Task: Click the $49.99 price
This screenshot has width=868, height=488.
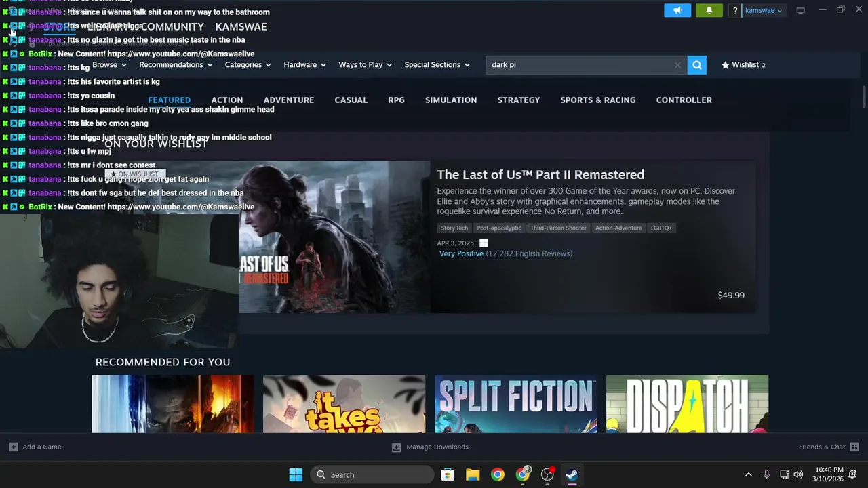Action: (x=731, y=295)
